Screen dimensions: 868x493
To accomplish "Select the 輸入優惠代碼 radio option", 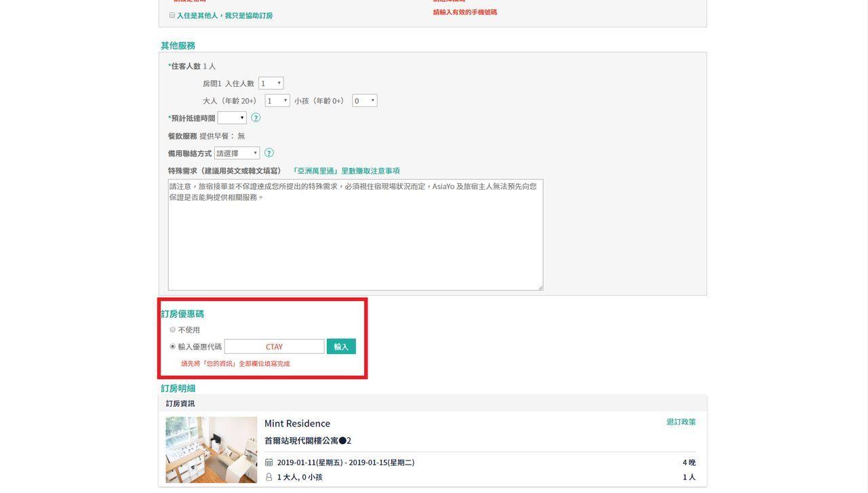I will tap(173, 347).
